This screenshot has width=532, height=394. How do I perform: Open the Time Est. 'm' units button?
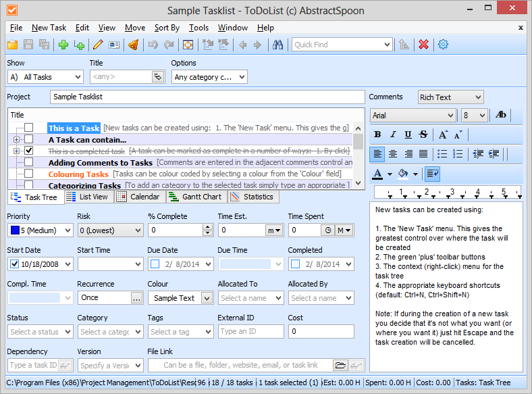[x=274, y=230]
